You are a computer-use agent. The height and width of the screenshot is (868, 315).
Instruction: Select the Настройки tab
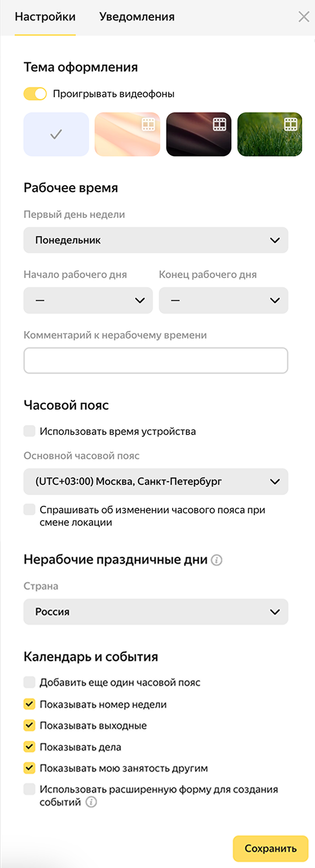point(45,17)
